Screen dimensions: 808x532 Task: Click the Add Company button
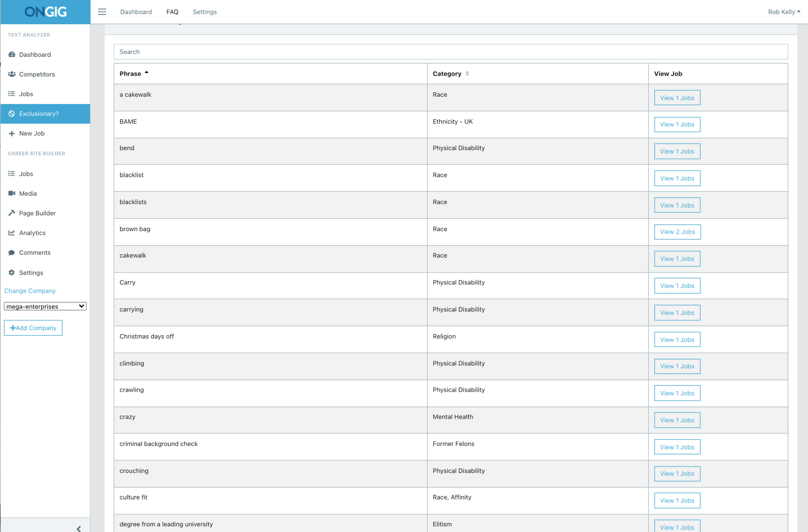tap(33, 328)
